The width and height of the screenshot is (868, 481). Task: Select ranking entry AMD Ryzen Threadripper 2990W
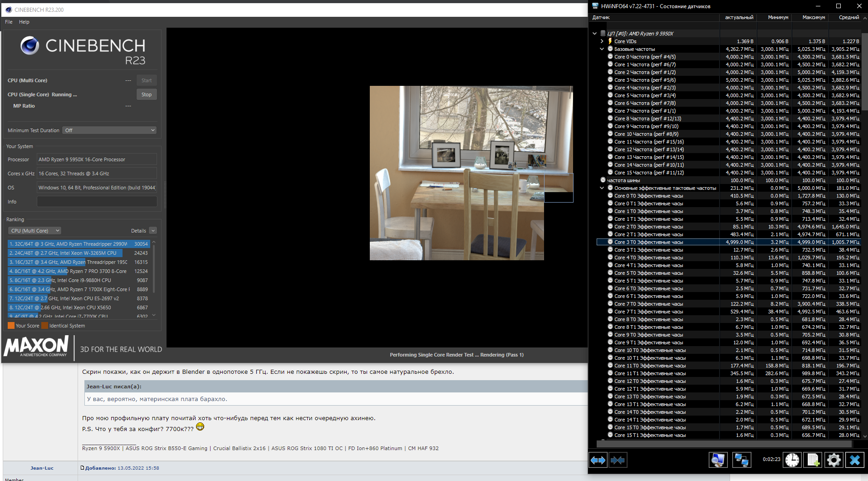(x=79, y=244)
